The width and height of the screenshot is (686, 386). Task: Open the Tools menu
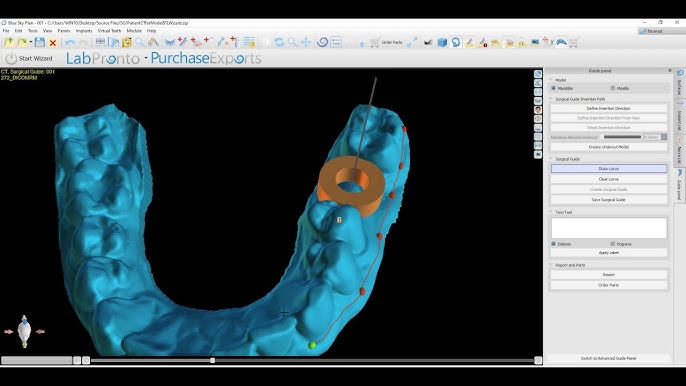(x=33, y=31)
